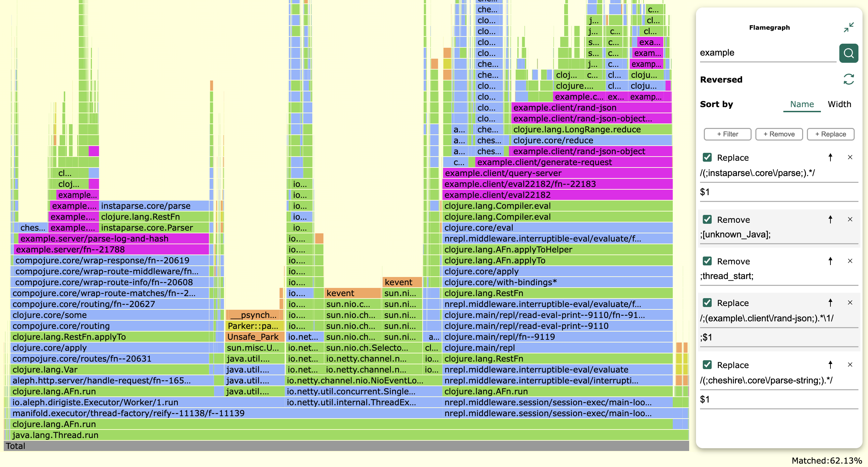This screenshot has width=868, height=467.
Task: Toggle the rand-json Replace checkbox
Action: tap(707, 303)
